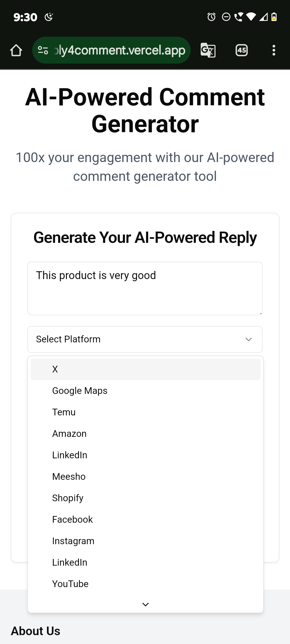Open the site info icon in address bar
Screen dimensions: 290x644
click(x=43, y=50)
